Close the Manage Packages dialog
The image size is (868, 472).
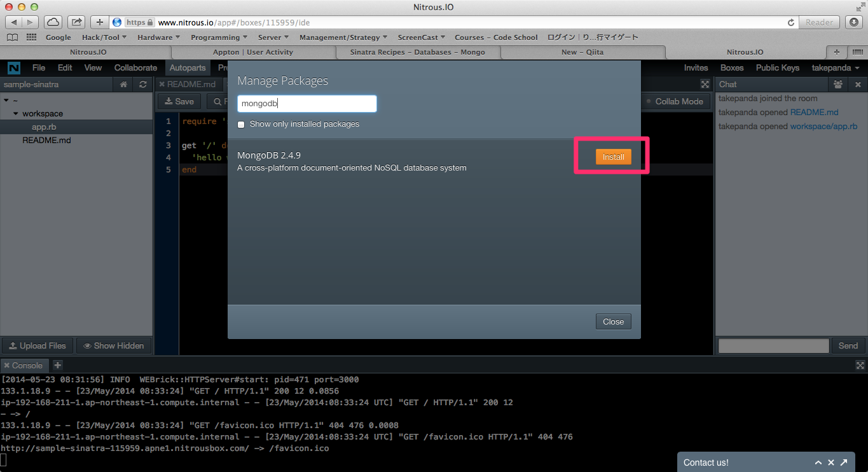tap(612, 321)
